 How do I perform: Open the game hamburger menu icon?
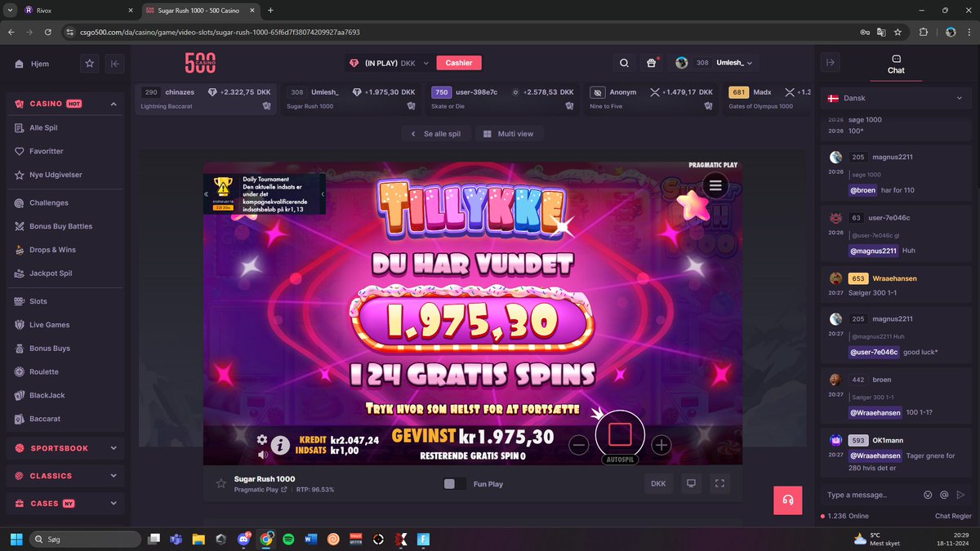pos(715,185)
